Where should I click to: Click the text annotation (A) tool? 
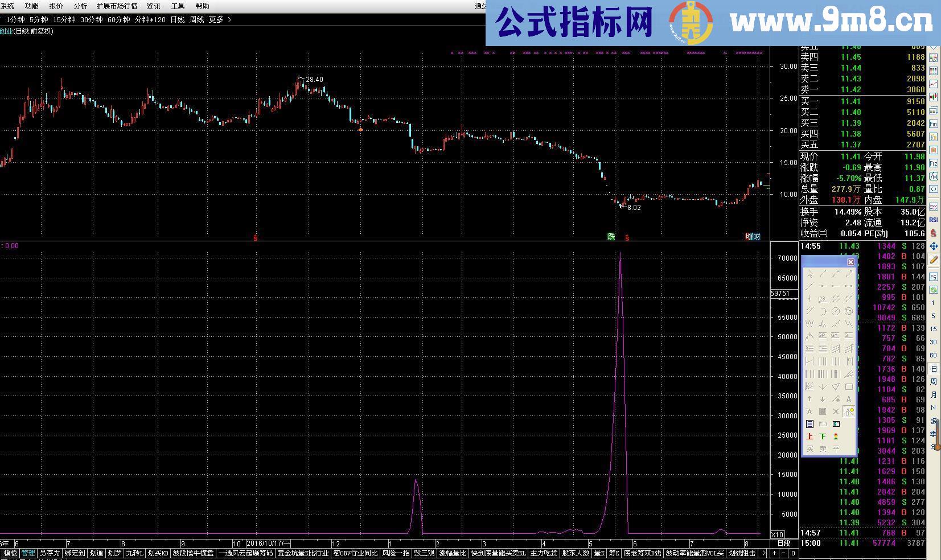pyautogui.click(x=849, y=399)
